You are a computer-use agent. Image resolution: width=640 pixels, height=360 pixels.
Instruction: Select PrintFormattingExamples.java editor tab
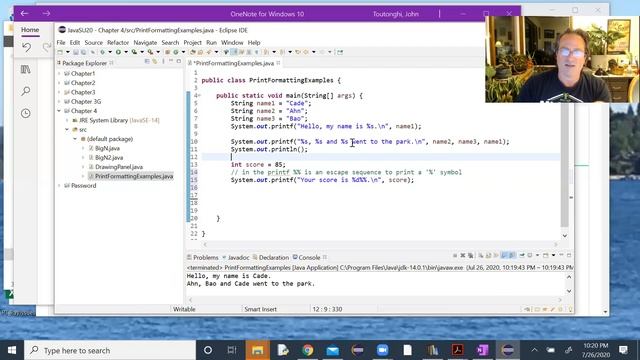click(233, 63)
